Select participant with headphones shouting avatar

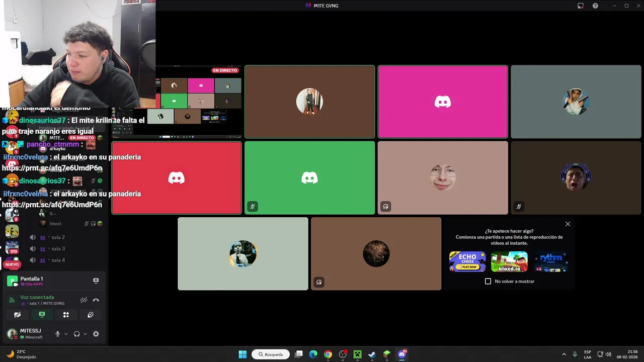point(576,178)
